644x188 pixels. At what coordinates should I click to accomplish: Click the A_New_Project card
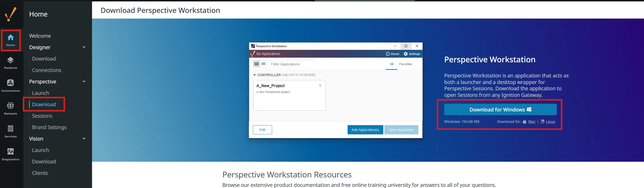(289, 95)
